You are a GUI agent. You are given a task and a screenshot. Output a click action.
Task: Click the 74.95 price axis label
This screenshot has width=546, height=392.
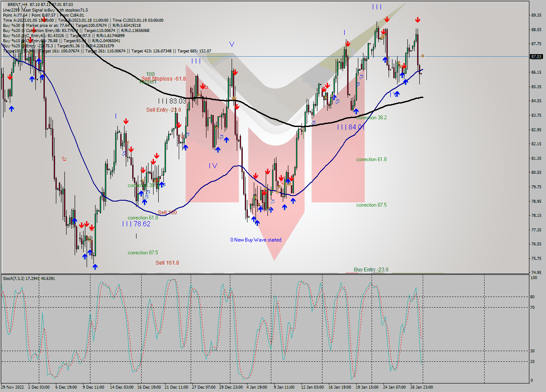537,273
